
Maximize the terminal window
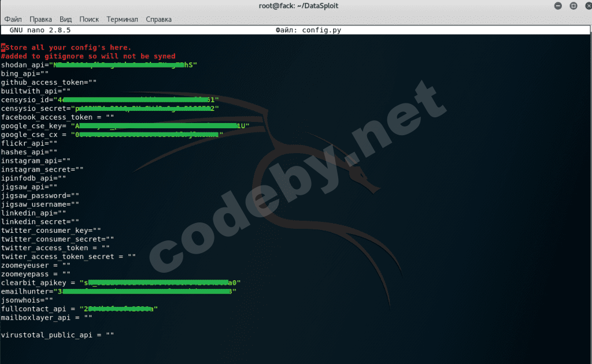573,6
